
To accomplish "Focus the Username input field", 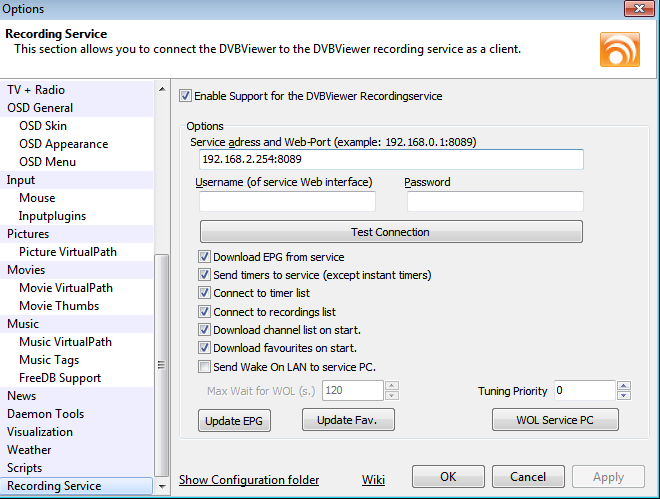I will click(x=287, y=202).
